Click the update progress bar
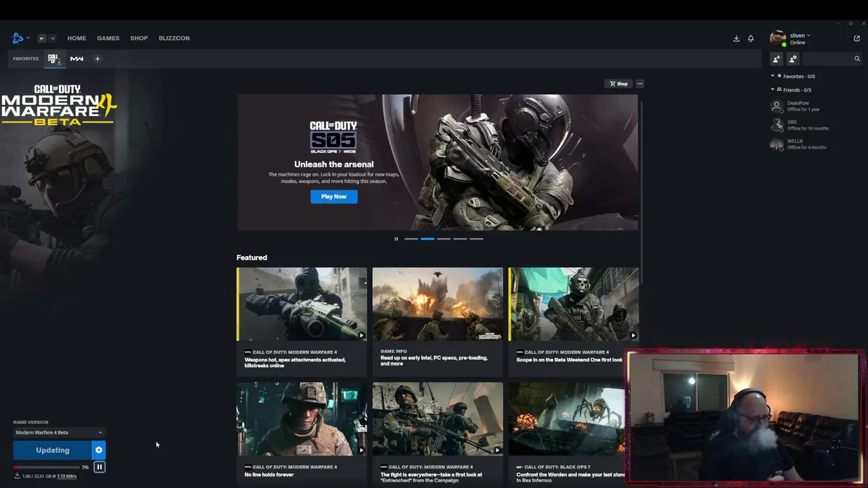The height and width of the screenshot is (488, 868). click(46, 467)
